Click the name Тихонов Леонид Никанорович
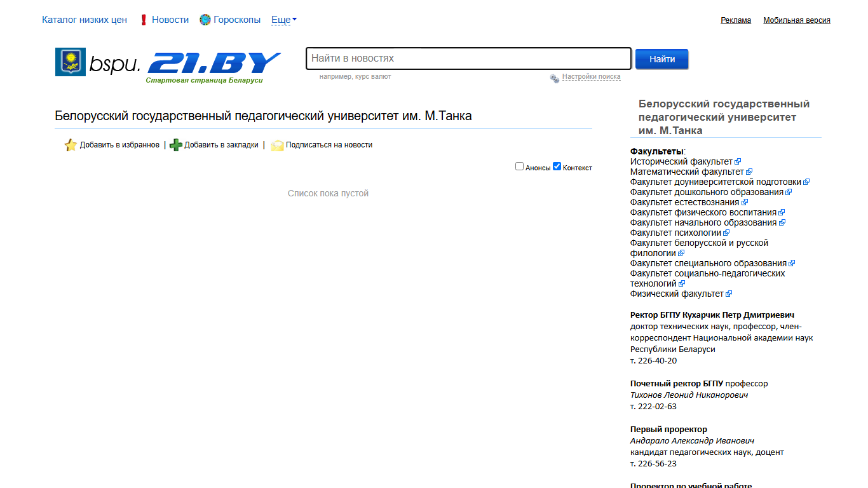 689,395
